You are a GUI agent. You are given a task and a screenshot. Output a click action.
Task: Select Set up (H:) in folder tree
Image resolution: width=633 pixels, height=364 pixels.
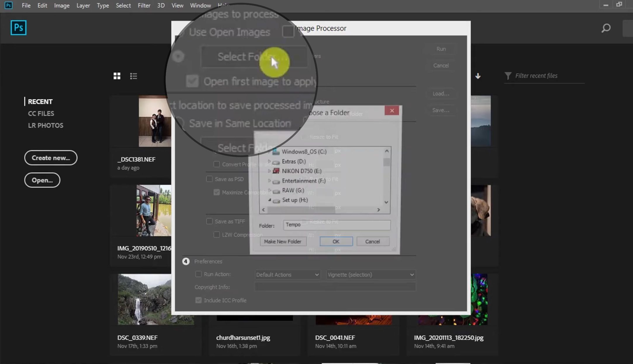pos(295,200)
